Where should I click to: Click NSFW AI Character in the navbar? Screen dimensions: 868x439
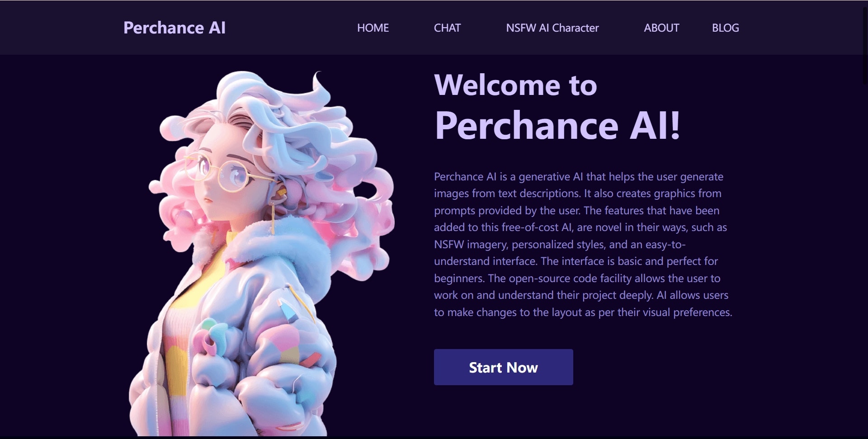point(552,28)
